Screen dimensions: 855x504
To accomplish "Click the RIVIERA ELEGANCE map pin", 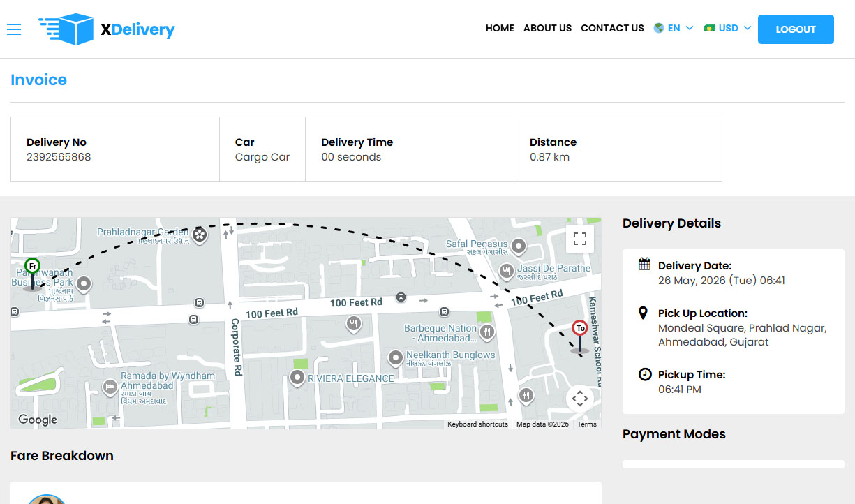I will pos(297,378).
